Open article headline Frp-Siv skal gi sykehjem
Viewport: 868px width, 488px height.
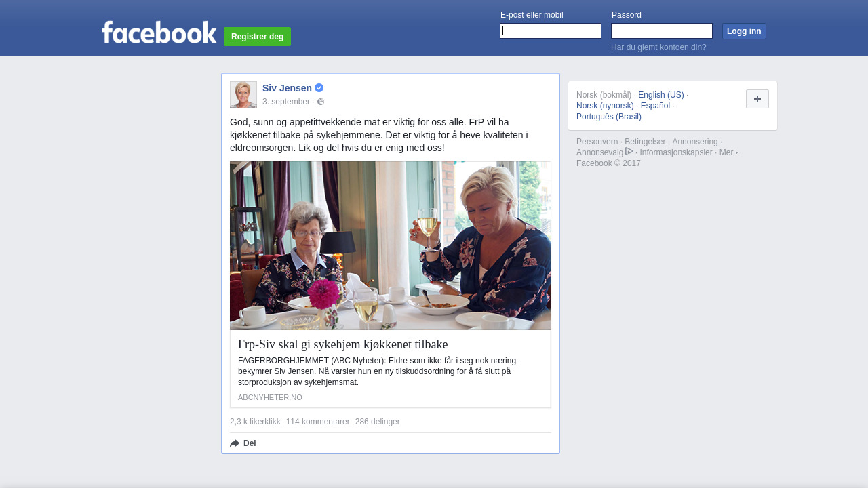pyautogui.click(x=343, y=344)
